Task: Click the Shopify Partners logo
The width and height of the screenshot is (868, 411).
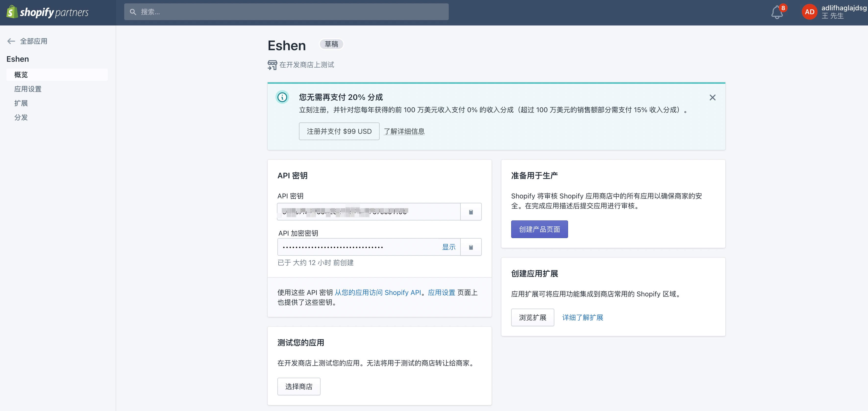Action: pyautogui.click(x=48, y=12)
